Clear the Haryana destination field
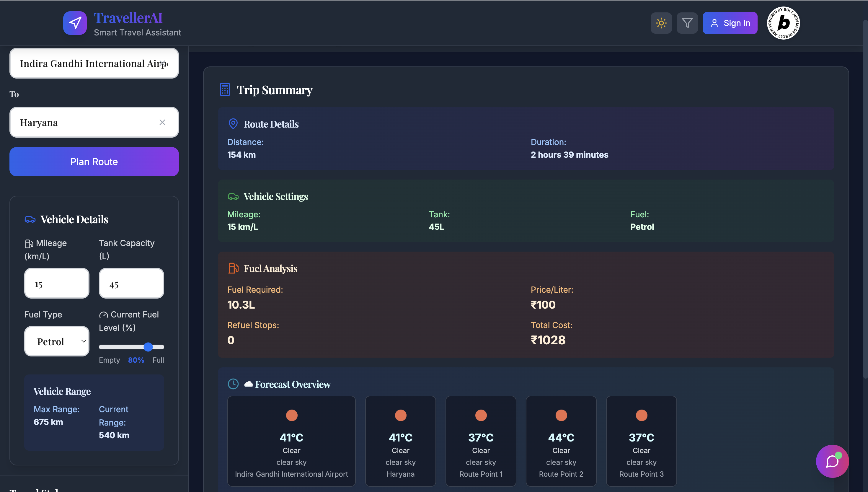Image resolution: width=868 pixels, height=492 pixels. pos(162,122)
